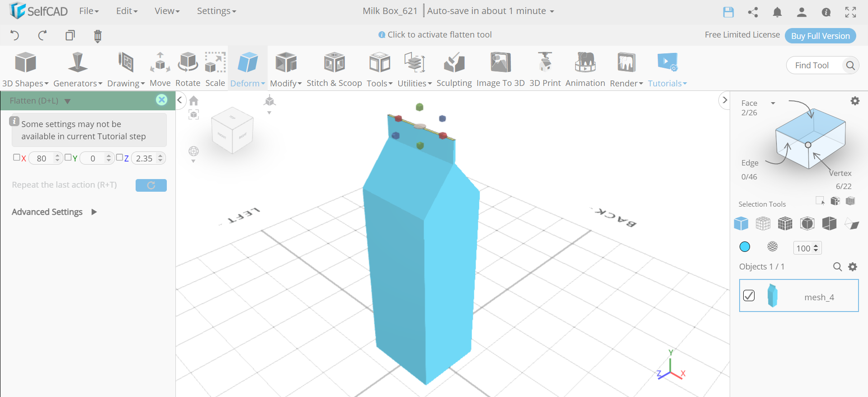The image size is (868, 397).
Task: Open the Sculpting tool
Action: [454, 69]
